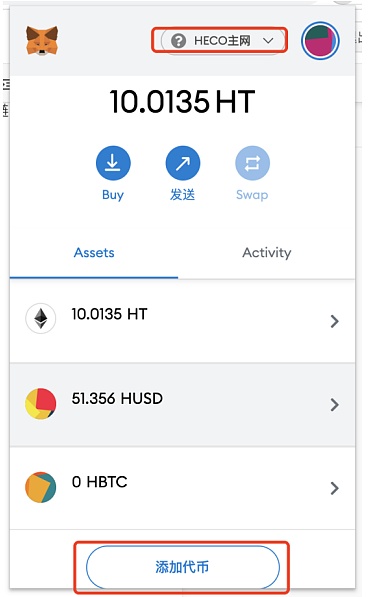Image resolution: width=369 pixels, height=597 pixels.
Task: Click the large 10.0135 HT balance
Action: (182, 102)
